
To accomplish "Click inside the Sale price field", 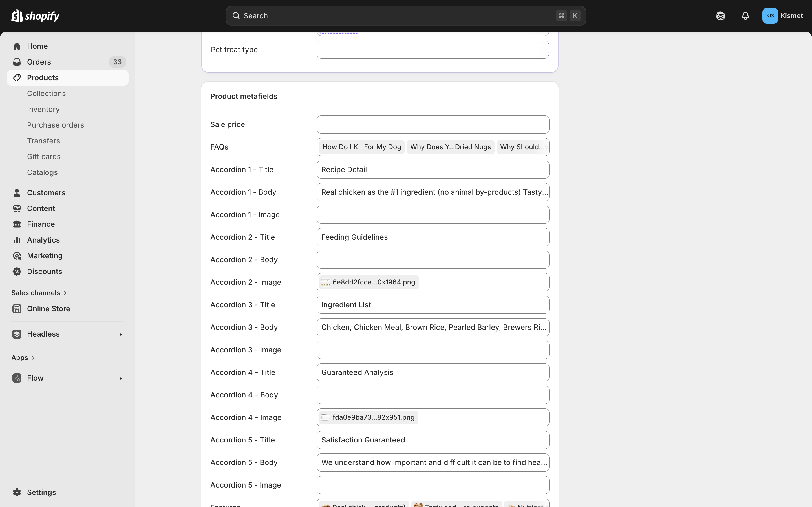I will pos(432,124).
